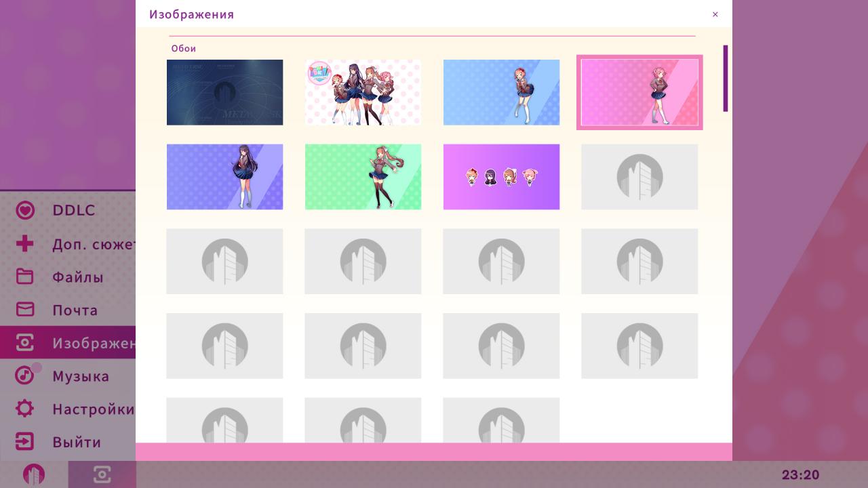The height and width of the screenshot is (488, 868).
Task: Click the exit arrow icon for Выйти
Action: coord(25,442)
